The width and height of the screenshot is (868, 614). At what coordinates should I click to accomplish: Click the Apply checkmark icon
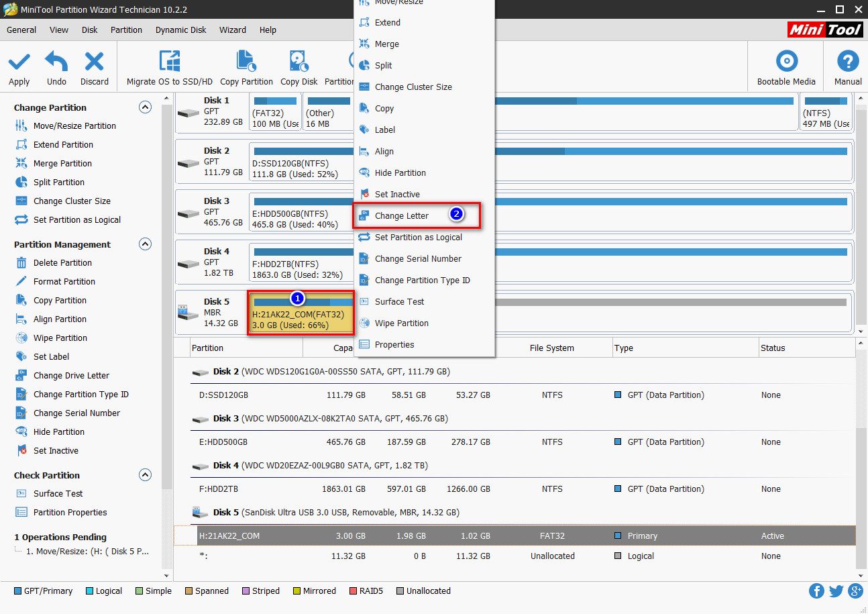click(x=19, y=62)
